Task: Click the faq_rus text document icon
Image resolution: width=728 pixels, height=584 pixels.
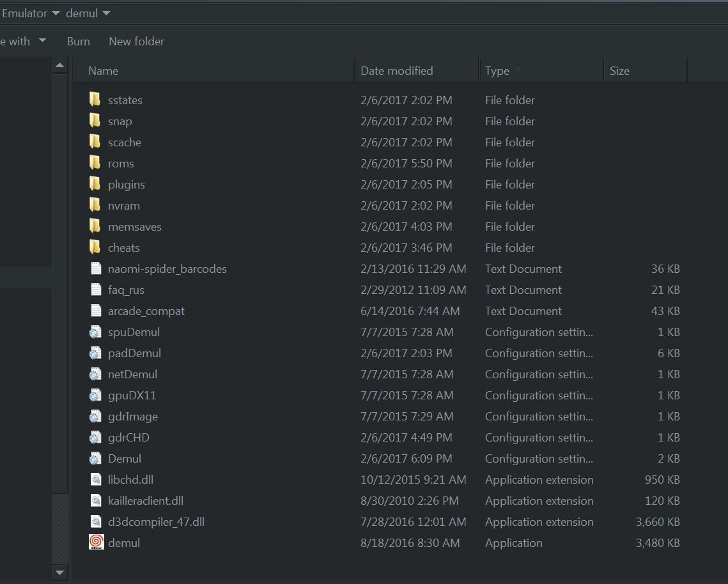Action: coord(96,289)
